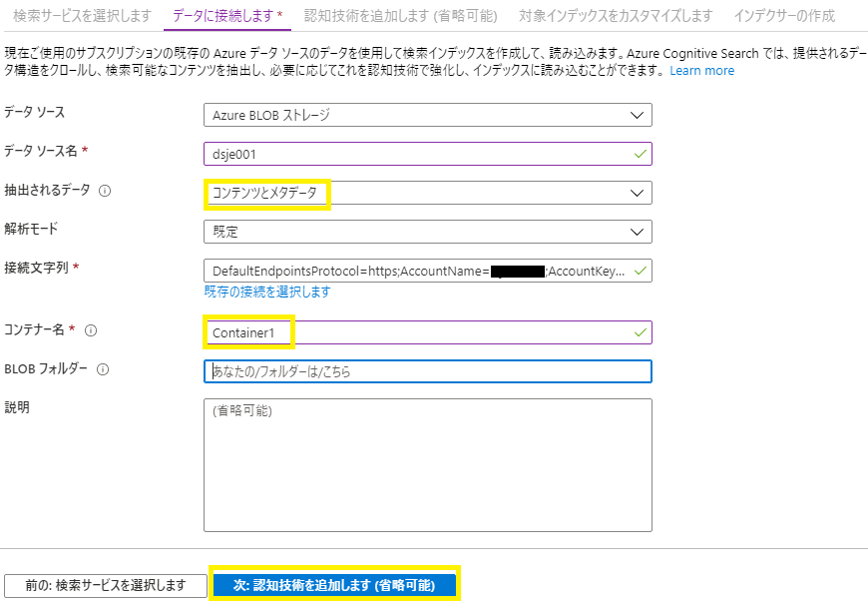Click info icon beside BLOB フォルダー
Viewport: 868px width, 602px height.
tap(103, 369)
